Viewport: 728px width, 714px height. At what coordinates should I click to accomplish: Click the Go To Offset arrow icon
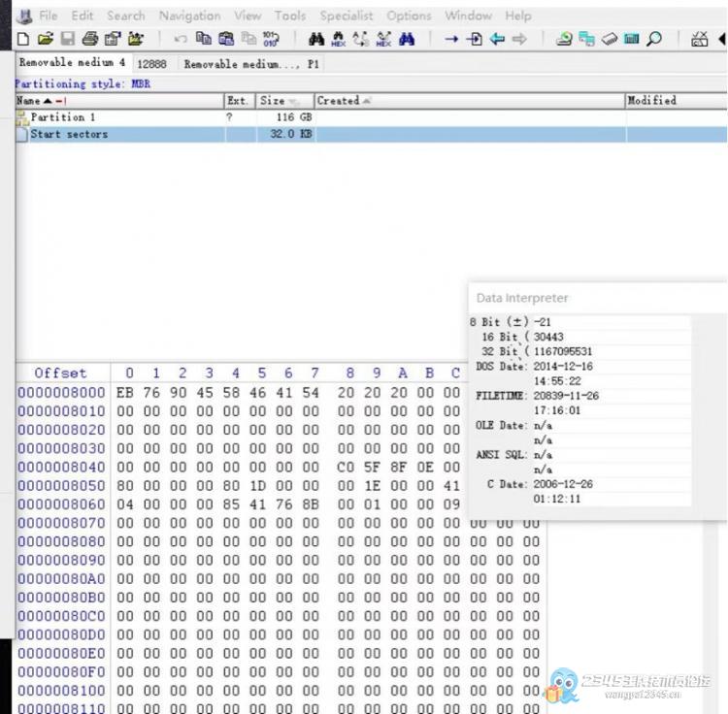pyautogui.click(x=451, y=39)
